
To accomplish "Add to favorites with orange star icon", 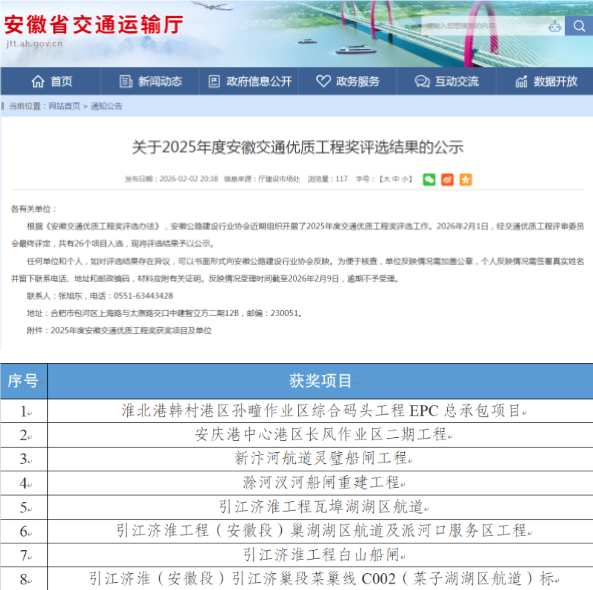I will (x=466, y=179).
